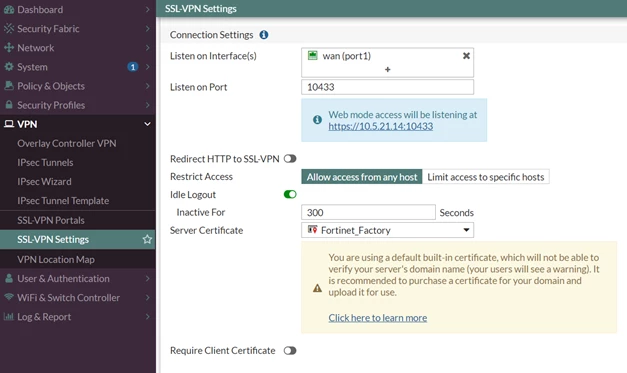Image resolution: width=627 pixels, height=373 pixels.
Task: Select Allow access from any host
Action: (x=362, y=177)
